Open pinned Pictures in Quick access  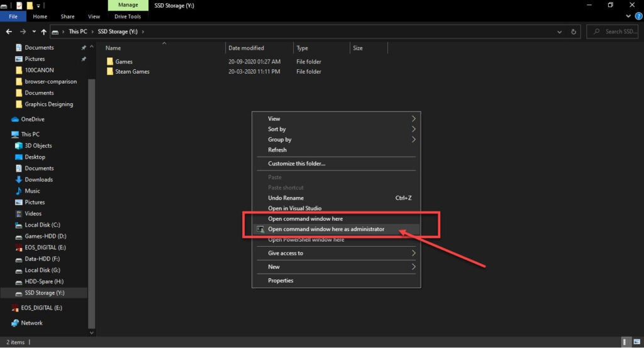(x=35, y=59)
